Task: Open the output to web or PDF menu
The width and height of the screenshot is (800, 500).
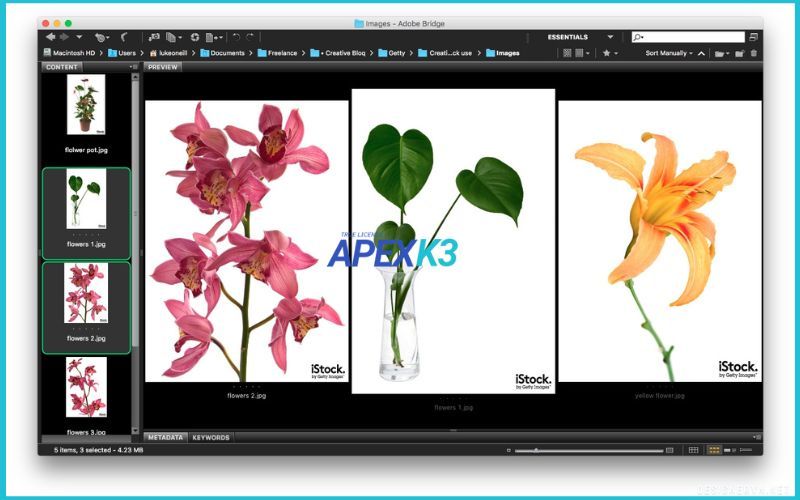Action: (x=214, y=37)
